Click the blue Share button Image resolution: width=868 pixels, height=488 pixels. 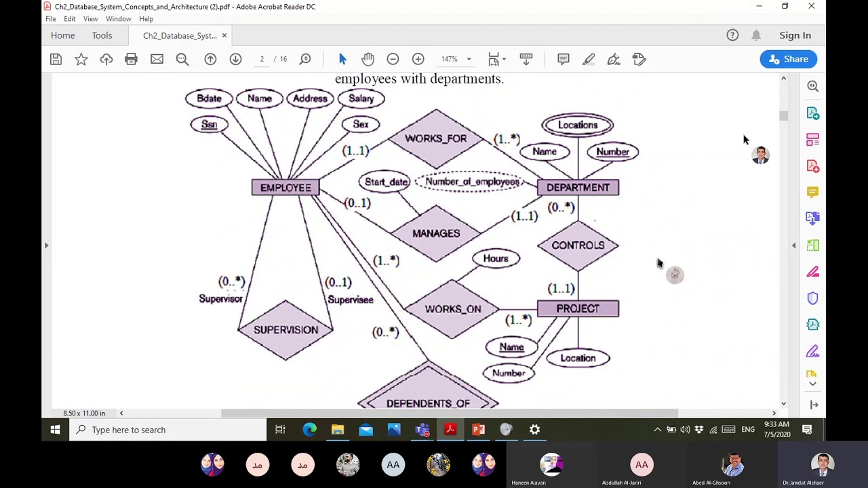[789, 59]
